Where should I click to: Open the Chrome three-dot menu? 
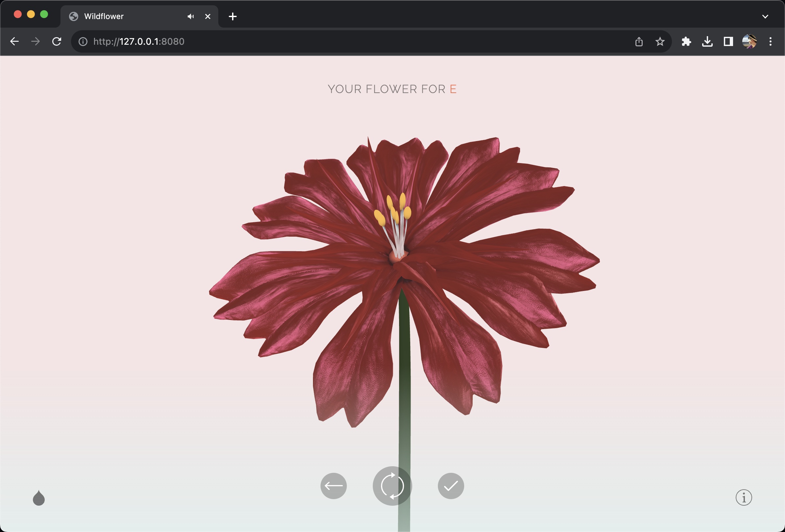coord(771,41)
